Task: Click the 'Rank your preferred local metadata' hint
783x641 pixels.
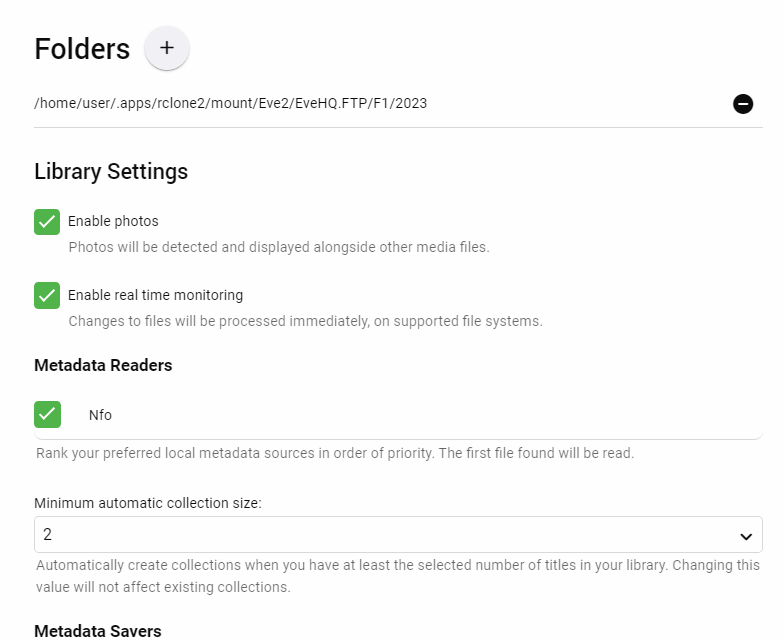Action: 334,453
